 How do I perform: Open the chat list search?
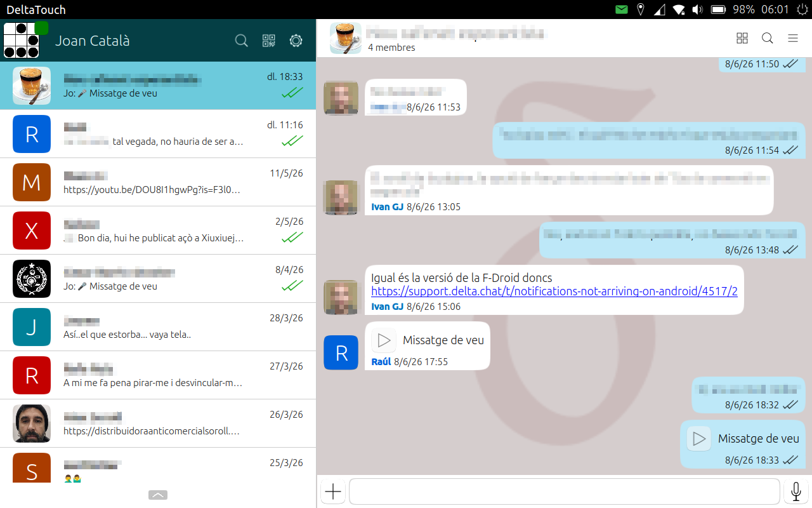(241, 41)
